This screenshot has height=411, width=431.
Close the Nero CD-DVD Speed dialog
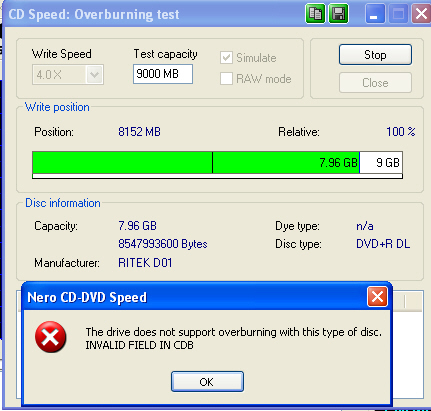[x=377, y=296]
